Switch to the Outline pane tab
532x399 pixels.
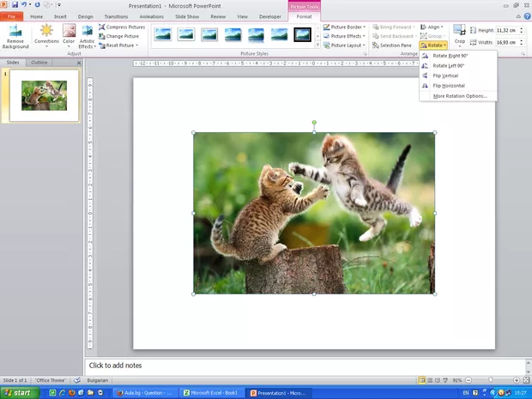point(39,63)
